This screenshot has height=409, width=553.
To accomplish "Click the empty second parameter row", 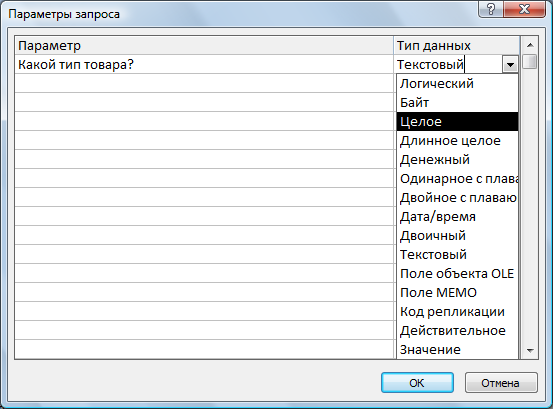I will (x=204, y=84).
